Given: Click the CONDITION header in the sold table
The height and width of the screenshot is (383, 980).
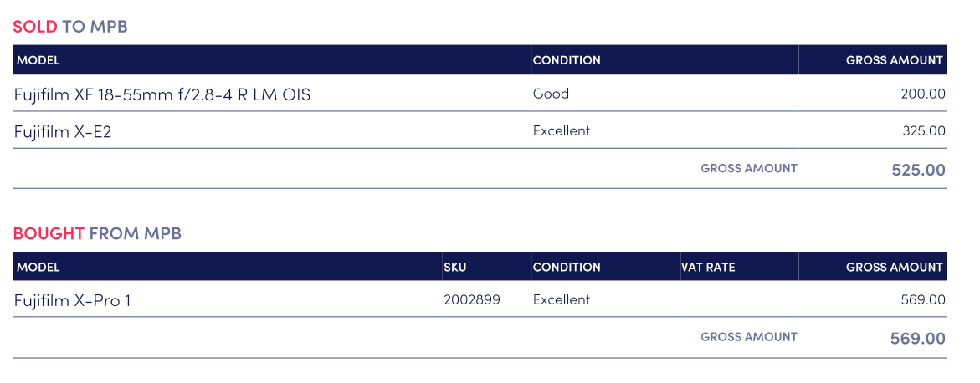Looking at the screenshot, I should pos(567,60).
